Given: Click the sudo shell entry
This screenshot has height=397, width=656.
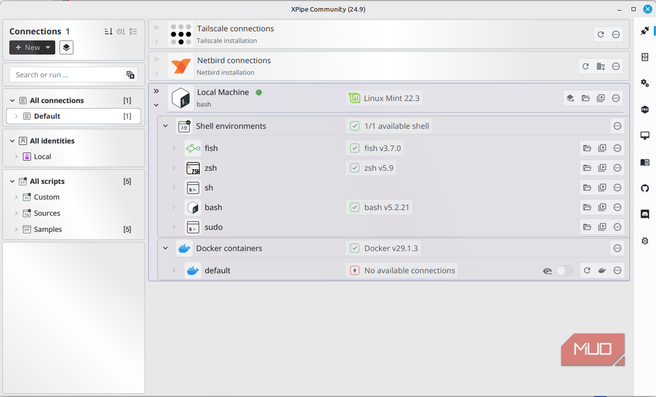Looking at the screenshot, I should 213,227.
